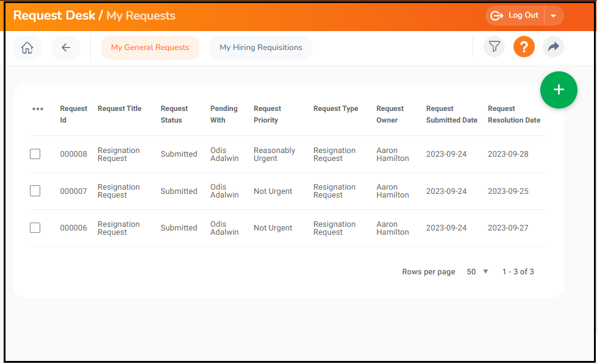
Task: Select the checkbox next to request 000007
Action: click(35, 191)
